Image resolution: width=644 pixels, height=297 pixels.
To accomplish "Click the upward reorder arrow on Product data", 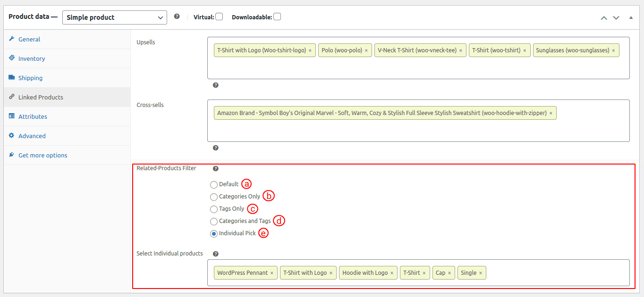I will click(x=603, y=17).
